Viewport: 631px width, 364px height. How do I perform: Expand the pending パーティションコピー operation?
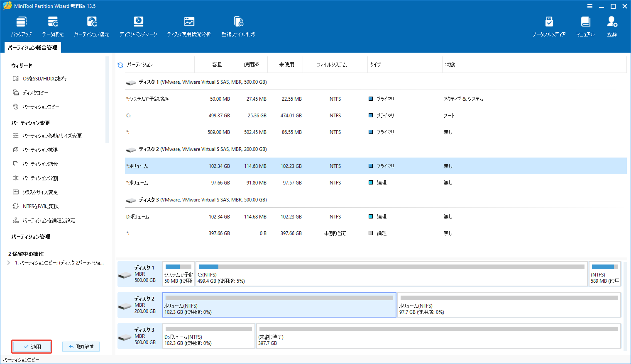8,262
